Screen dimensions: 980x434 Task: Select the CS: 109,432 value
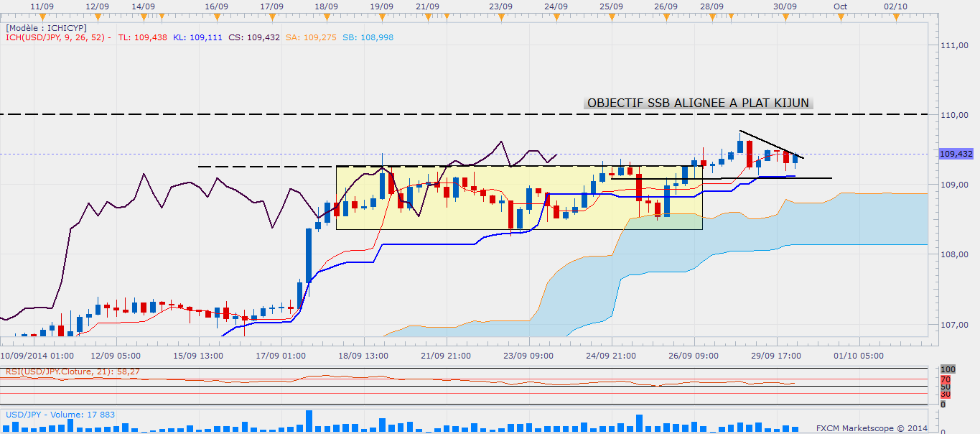tap(253, 37)
